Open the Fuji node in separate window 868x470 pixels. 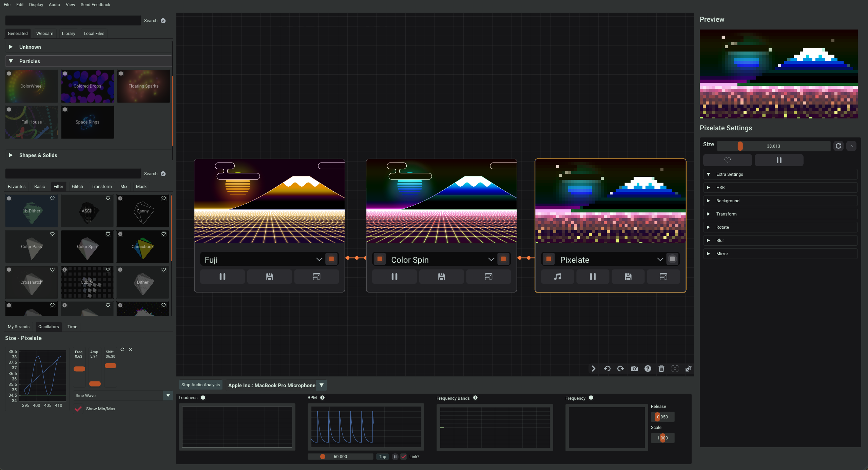pos(316,277)
